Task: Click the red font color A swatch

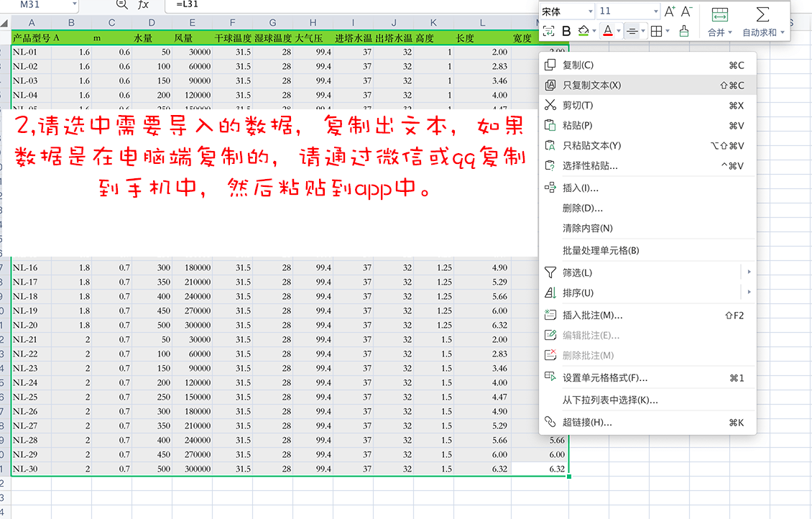Action: click(608, 31)
